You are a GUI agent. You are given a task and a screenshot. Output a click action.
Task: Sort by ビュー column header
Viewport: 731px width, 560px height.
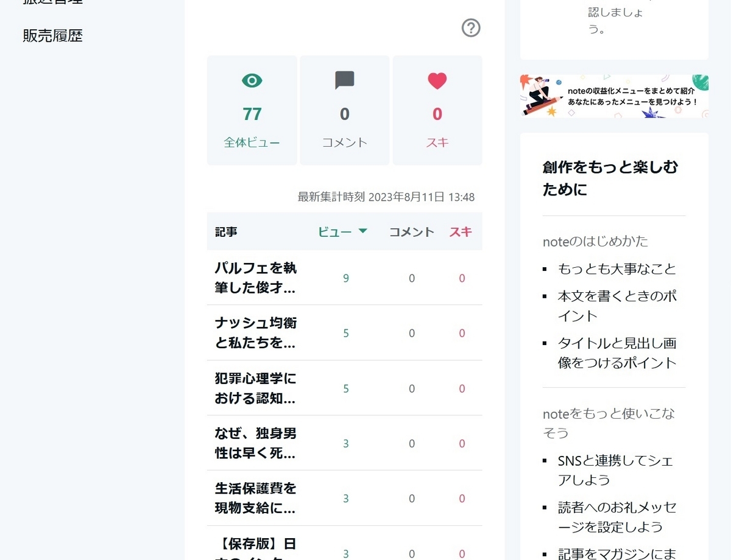click(x=335, y=231)
